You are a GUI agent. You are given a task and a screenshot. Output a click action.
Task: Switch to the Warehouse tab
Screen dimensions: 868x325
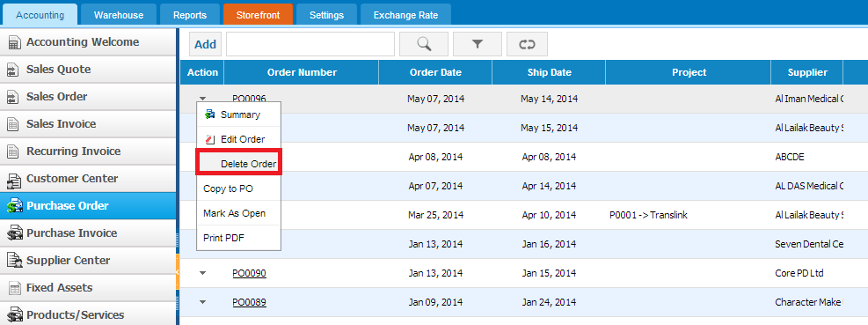tap(119, 15)
